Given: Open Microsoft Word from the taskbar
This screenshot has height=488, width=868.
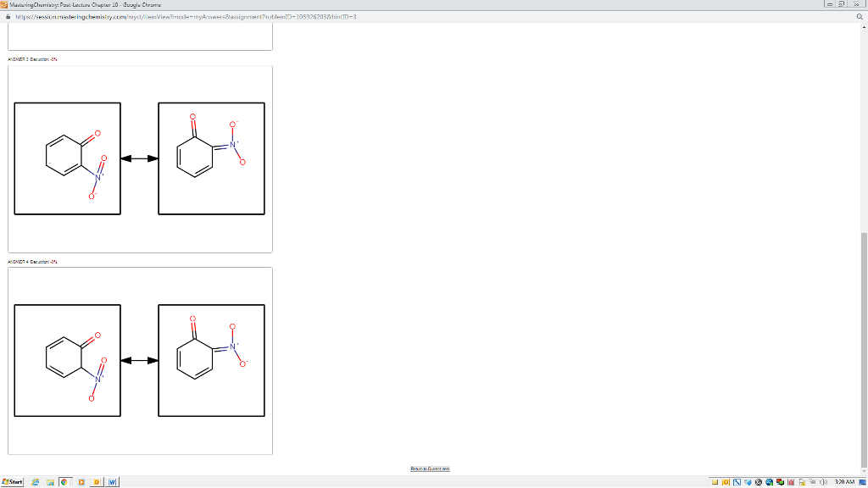Looking at the screenshot, I should click(x=113, y=481).
